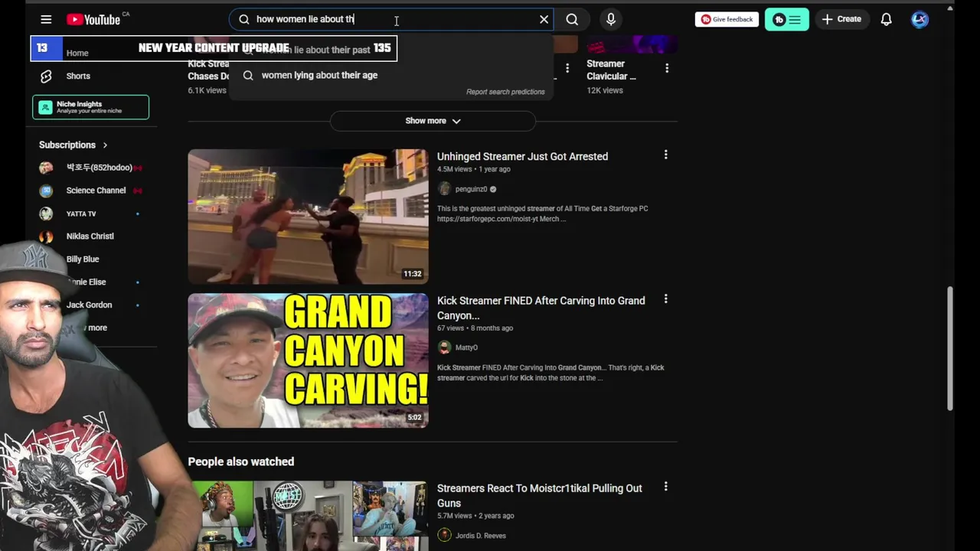Open the account avatar menu
The height and width of the screenshot is (551, 980).
[x=920, y=19]
